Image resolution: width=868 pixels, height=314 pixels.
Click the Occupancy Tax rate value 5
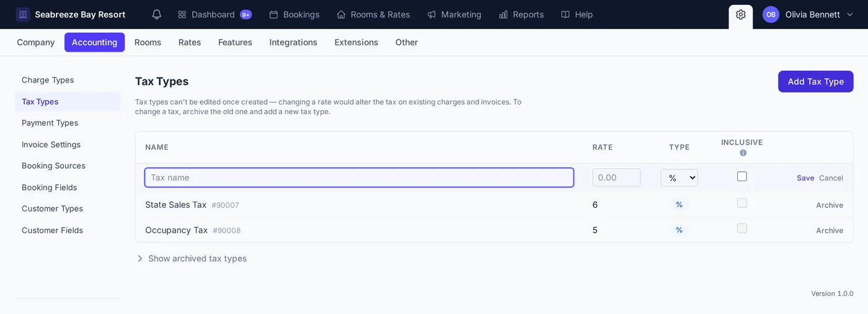point(595,230)
